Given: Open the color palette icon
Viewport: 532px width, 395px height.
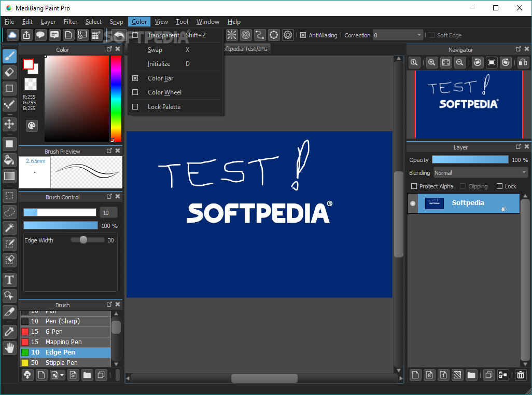Looking at the screenshot, I should pyautogui.click(x=32, y=126).
